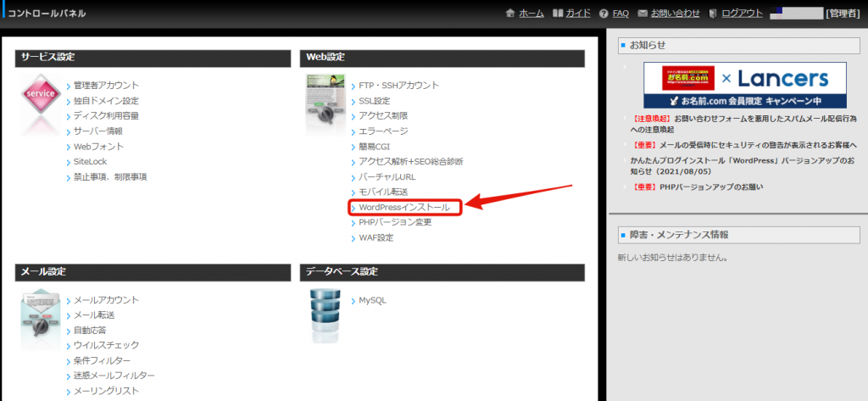Go to WAF設定 page

(376, 238)
